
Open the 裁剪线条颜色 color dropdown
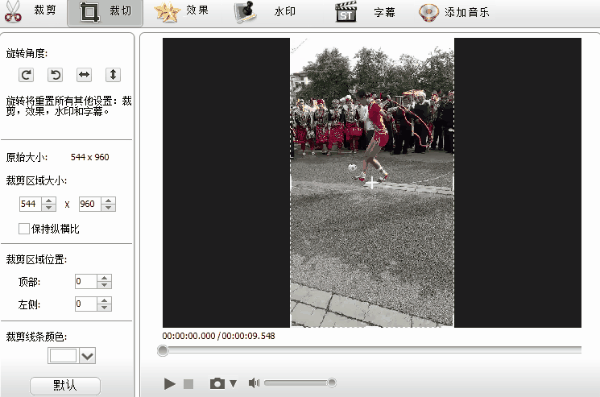(87, 356)
